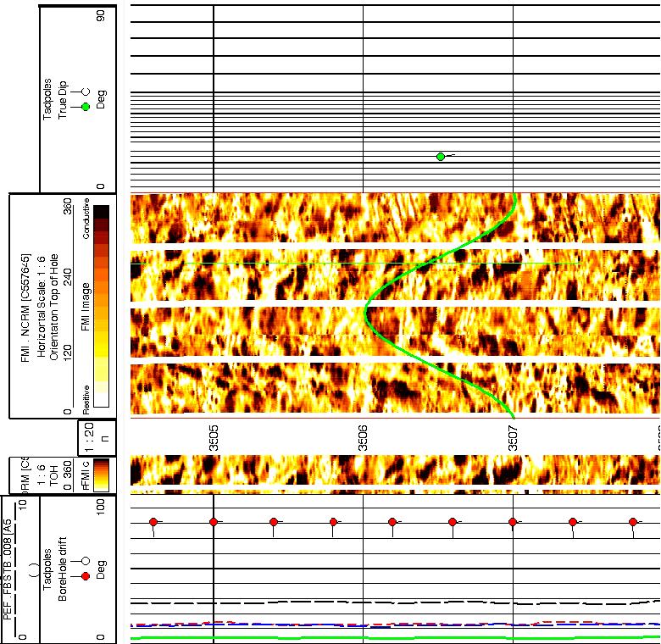Select the red drift tadpole at depth 3507

[x=513, y=522]
